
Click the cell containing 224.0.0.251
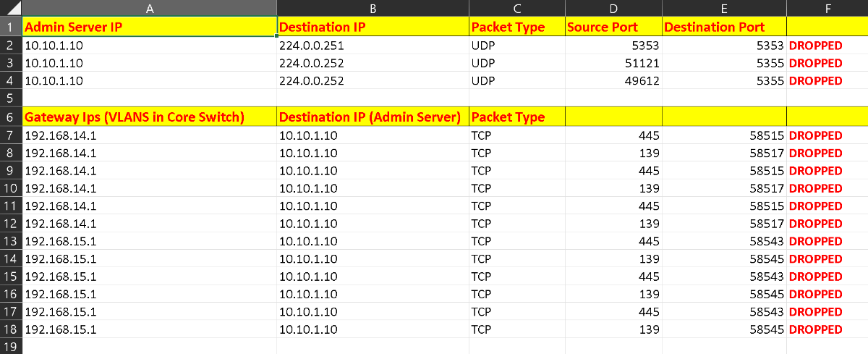click(373, 46)
